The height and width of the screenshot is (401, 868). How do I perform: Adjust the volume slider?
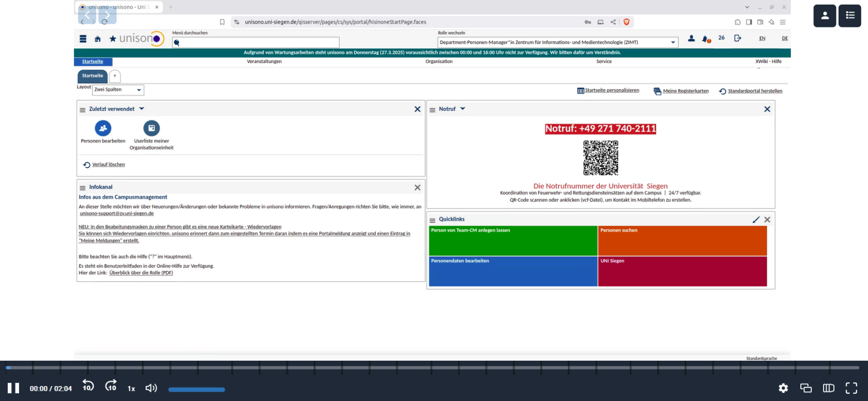(x=196, y=390)
